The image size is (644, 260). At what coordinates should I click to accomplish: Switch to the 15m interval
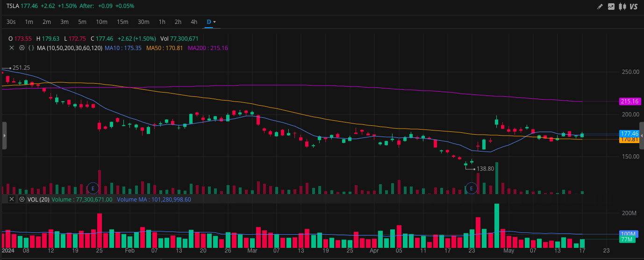click(122, 22)
